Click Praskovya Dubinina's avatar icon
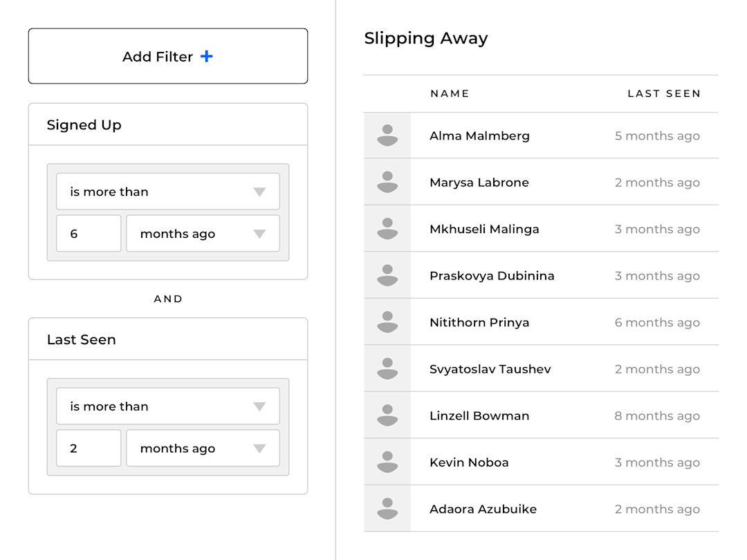Screen dimensions: 747x560 pos(387,275)
